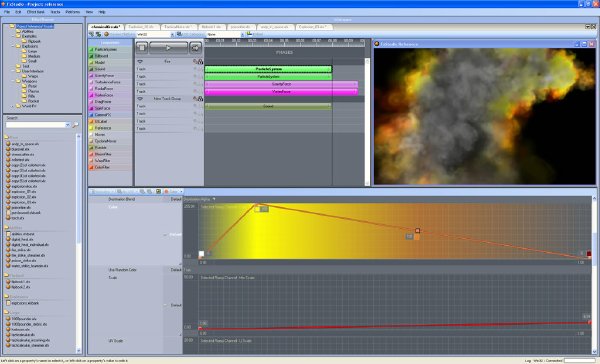Choose the DragForce component

(x=110, y=101)
